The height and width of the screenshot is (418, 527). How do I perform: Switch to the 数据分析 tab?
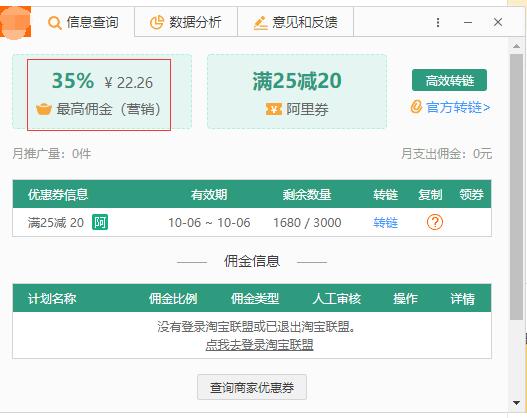[x=186, y=23]
